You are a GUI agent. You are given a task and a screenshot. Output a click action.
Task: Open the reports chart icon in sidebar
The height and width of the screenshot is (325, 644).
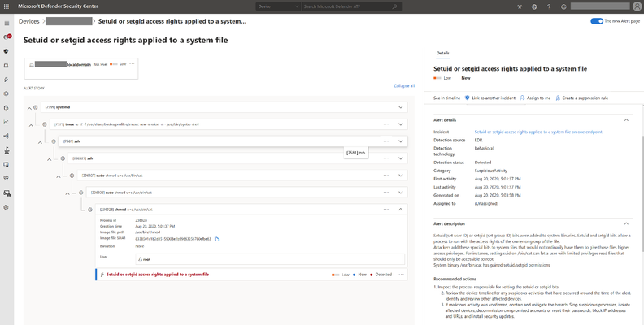(x=7, y=122)
